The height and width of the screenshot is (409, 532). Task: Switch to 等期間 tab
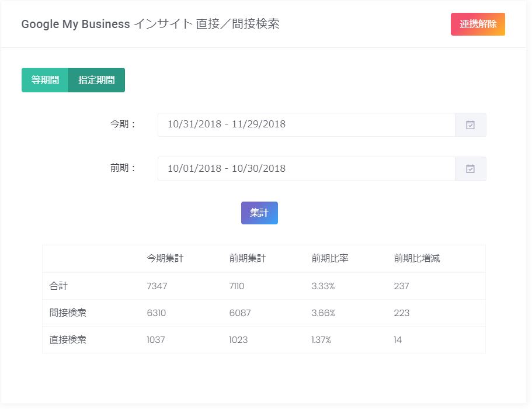(45, 80)
